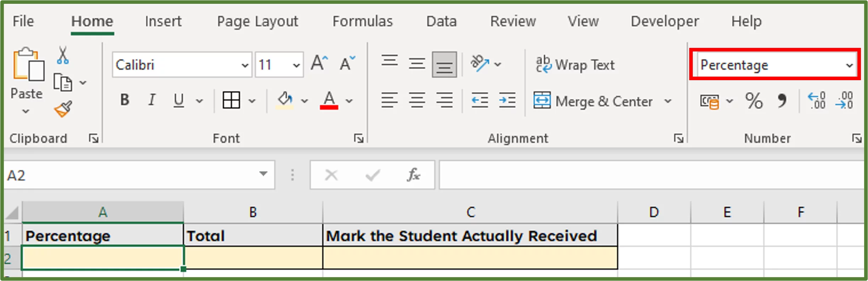Open the Number format dialog launcher
Screen dimensions: 868x281
(x=857, y=138)
